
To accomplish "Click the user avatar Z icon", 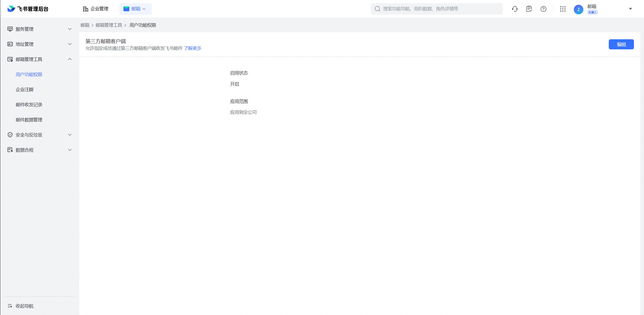I will [x=578, y=10].
